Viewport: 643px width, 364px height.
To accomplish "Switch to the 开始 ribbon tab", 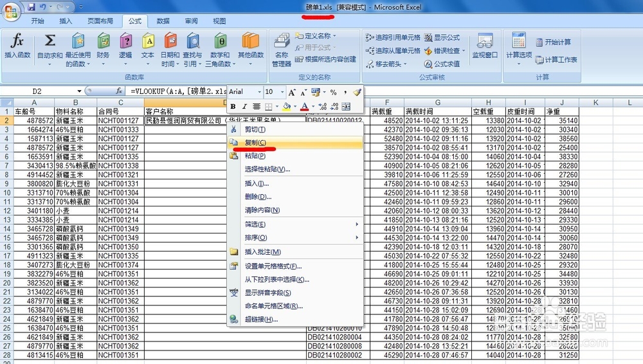I will pyautogui.click(x=37, y=21).
